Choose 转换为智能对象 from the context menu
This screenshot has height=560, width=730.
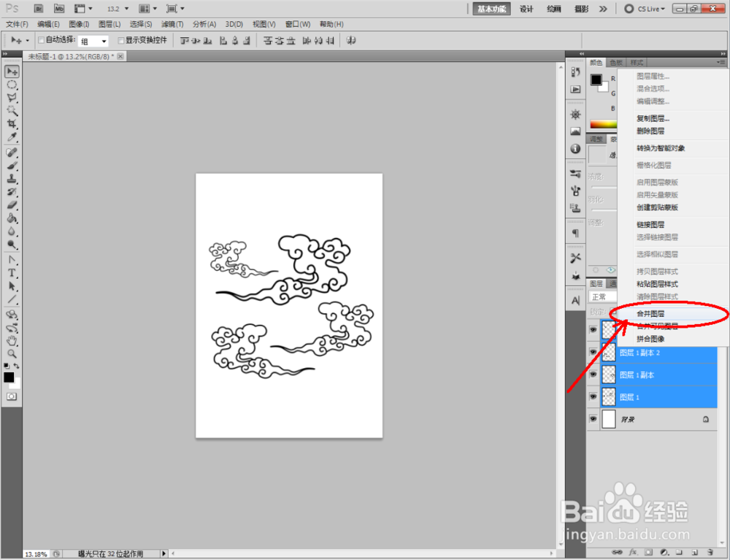(673, 148)
